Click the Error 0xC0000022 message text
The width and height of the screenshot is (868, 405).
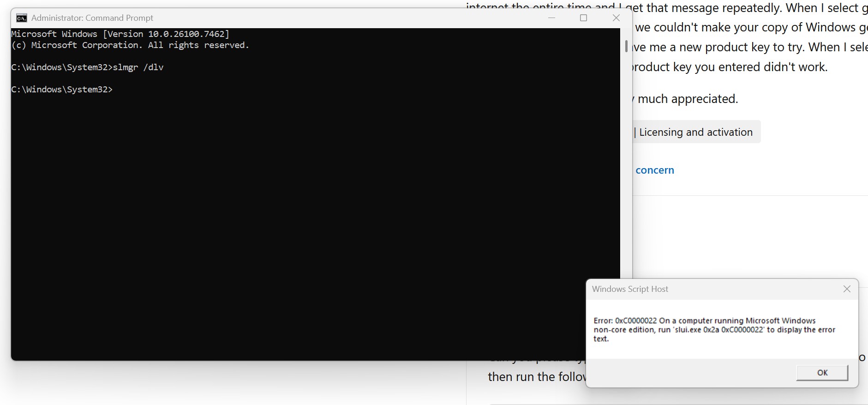pyautogui.click(x=714, y=330)
